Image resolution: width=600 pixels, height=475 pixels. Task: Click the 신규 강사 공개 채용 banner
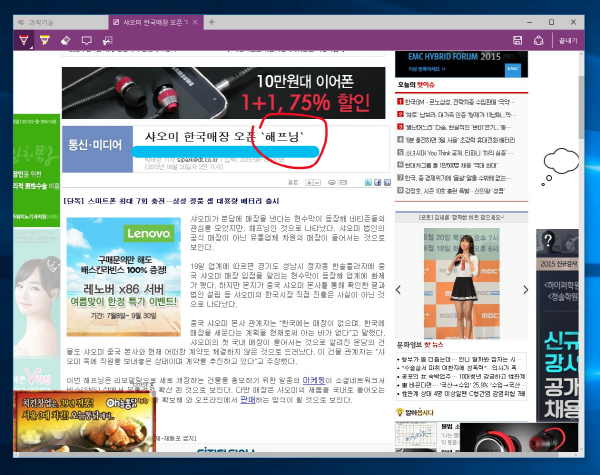click(x=557, y=325)
